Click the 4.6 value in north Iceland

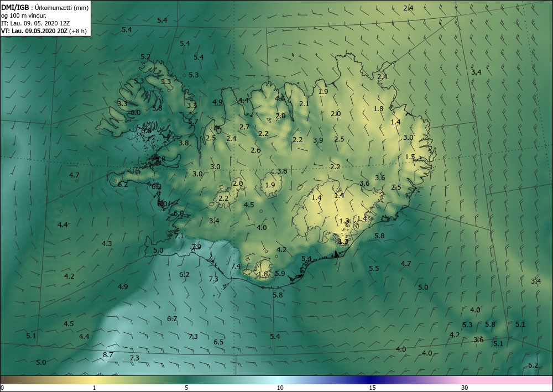point(280,99)
